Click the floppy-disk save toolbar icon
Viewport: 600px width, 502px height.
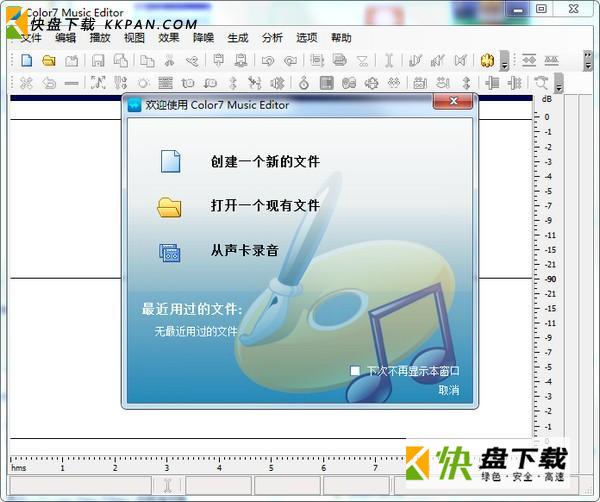pyautogui.click(x=98, y=60)
